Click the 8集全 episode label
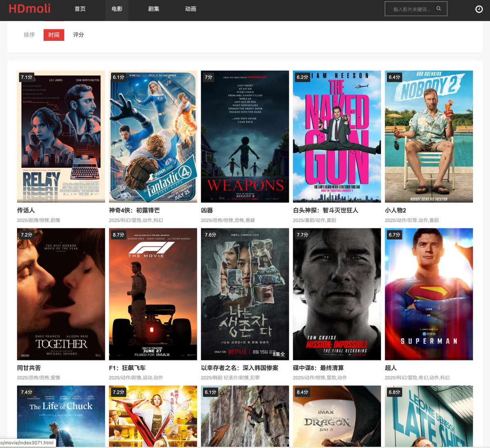 point(279,354)
